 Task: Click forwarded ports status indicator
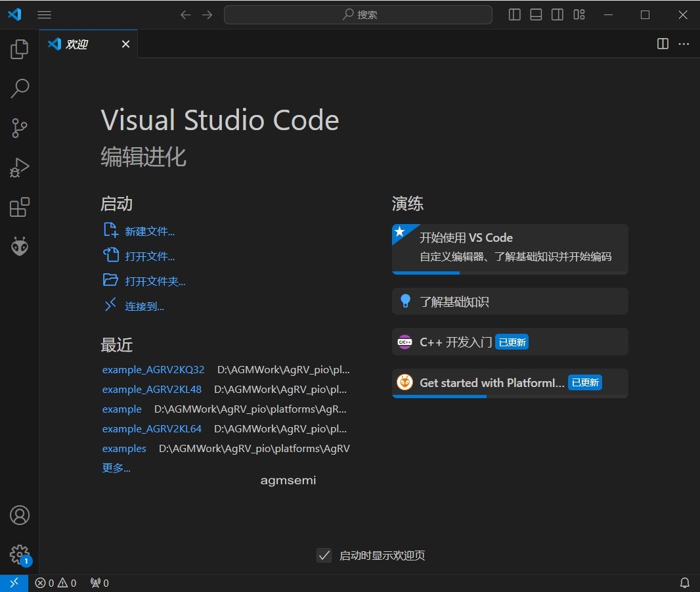(100, 583)
